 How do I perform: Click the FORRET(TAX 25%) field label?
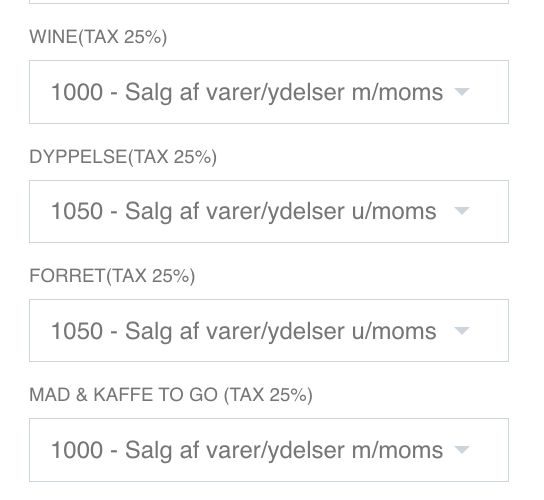click(112, 276)
